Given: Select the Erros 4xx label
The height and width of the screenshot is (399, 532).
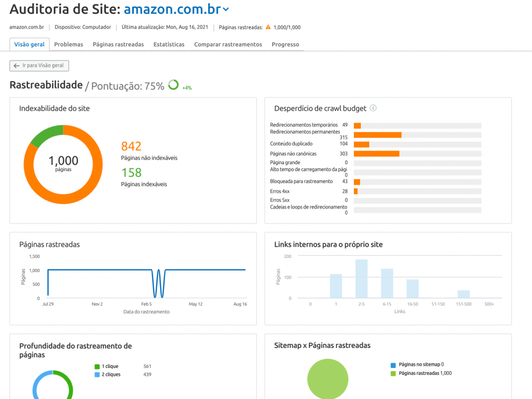Looking at the screenshot, I should point(280,191).
